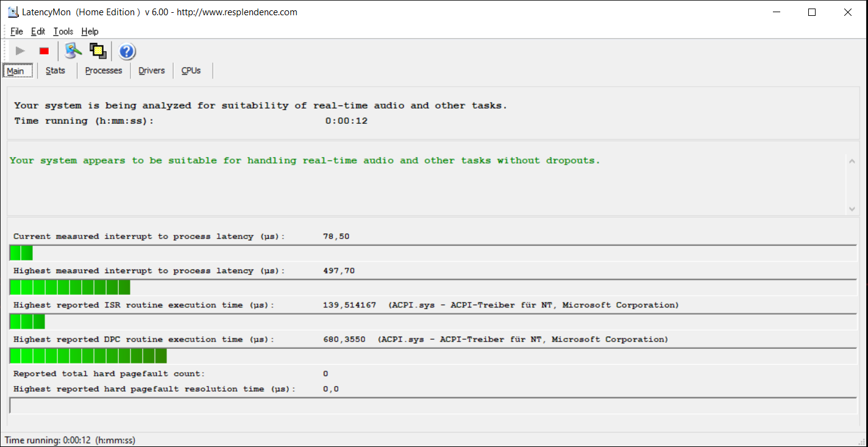The height and width of the screenshot is (447, 868).
Task: Open help via the blue question mark icon
Action: [x=127, y=51]
